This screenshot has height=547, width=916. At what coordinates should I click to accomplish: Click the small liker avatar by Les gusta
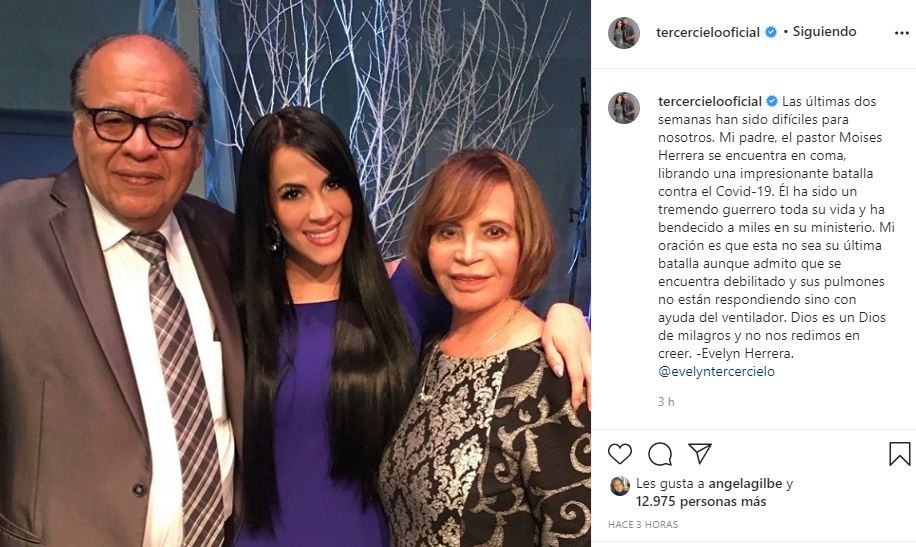click(x=620, y=486)
